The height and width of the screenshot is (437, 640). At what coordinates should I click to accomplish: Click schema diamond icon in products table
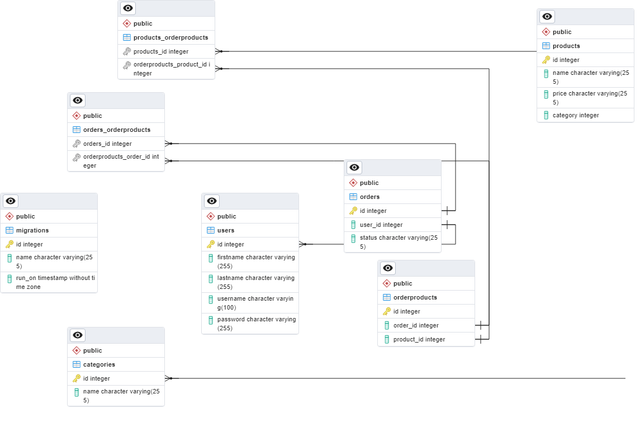(546, 32)
